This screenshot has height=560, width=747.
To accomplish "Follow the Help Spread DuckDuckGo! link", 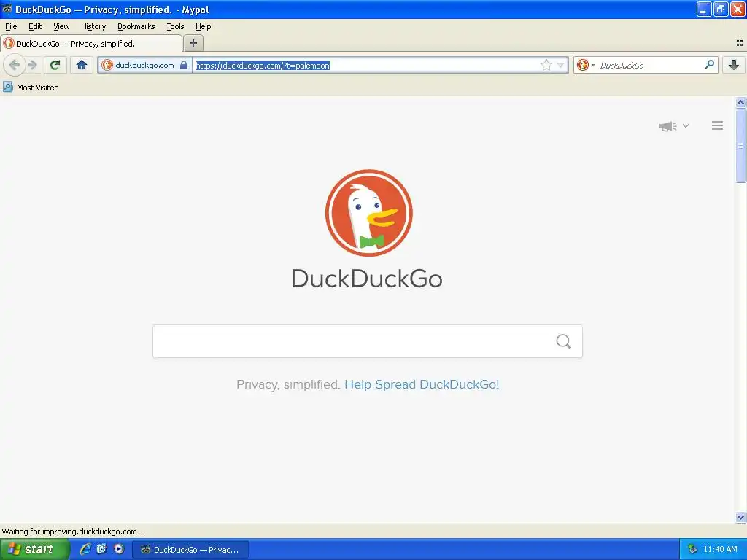I will coord(422,384).
